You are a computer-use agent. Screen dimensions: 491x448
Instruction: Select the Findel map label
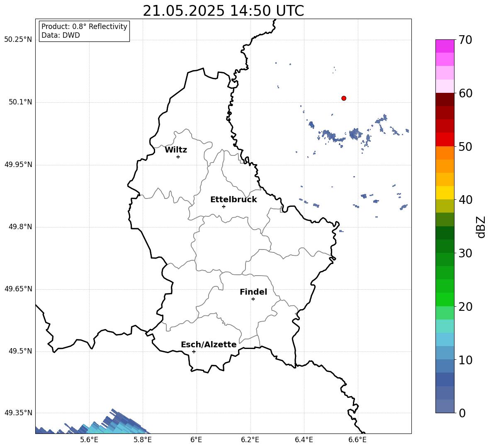(x=253, y=292)
